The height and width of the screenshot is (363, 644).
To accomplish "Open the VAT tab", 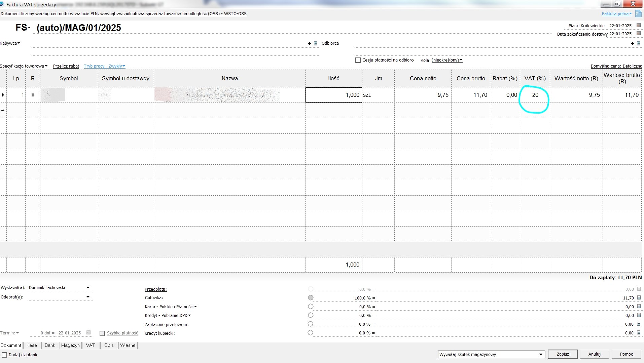I will pyautogui.click(x=91, y=345).
